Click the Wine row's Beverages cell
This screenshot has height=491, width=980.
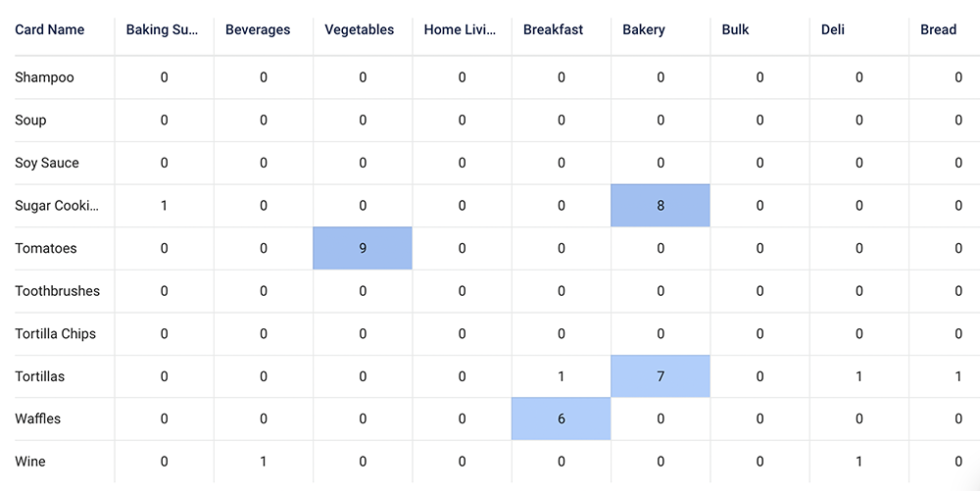pos(263,462)
